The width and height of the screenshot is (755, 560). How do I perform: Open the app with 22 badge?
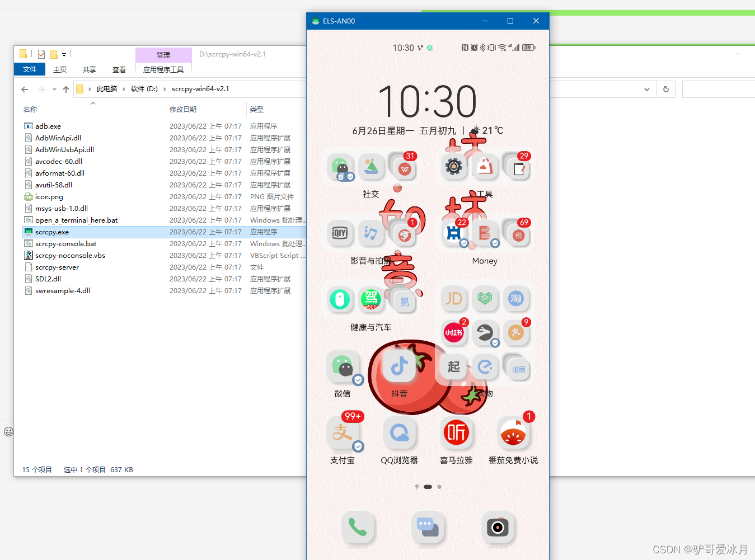tap(454, 233)
